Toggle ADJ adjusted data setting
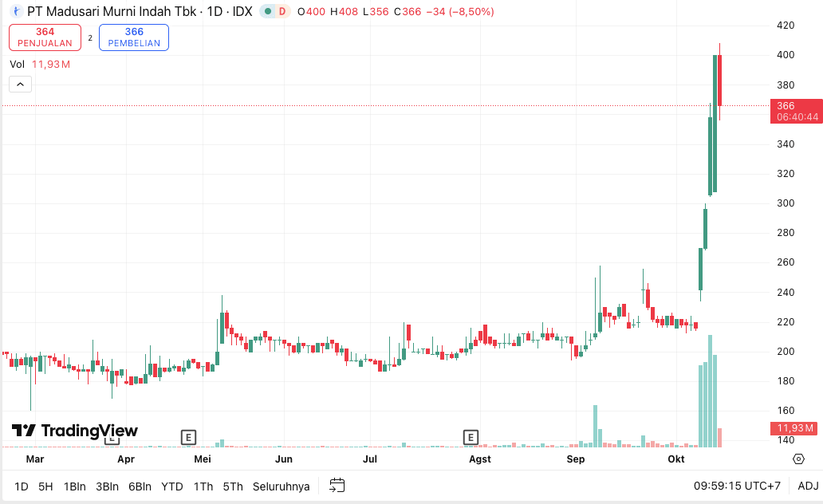 808,486
